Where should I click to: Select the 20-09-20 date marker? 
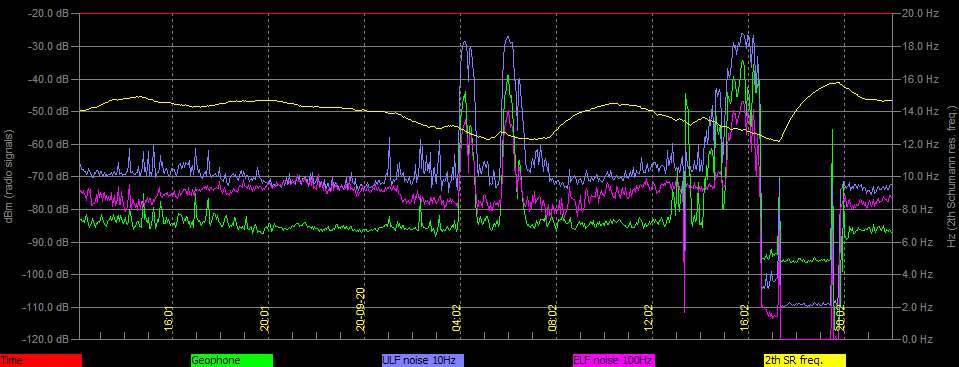click(361, 310)
